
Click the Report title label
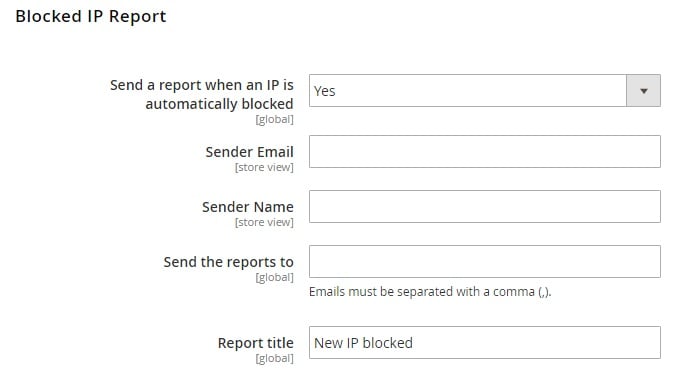[255, 343]
